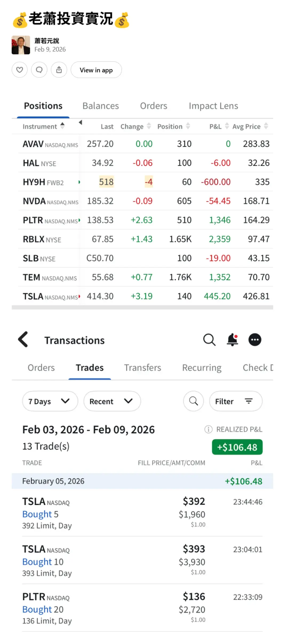288x644 pixels.
Task: Click the heart like icon
Action: 19,70
